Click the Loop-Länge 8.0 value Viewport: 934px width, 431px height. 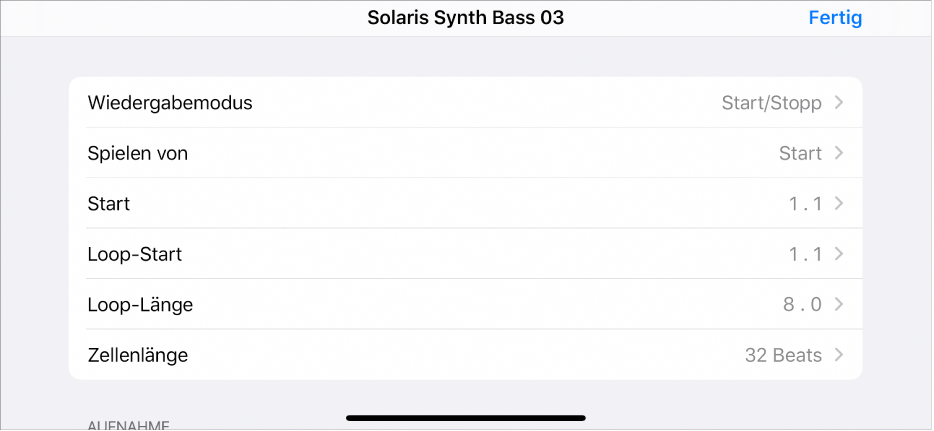tap(802, 304)
